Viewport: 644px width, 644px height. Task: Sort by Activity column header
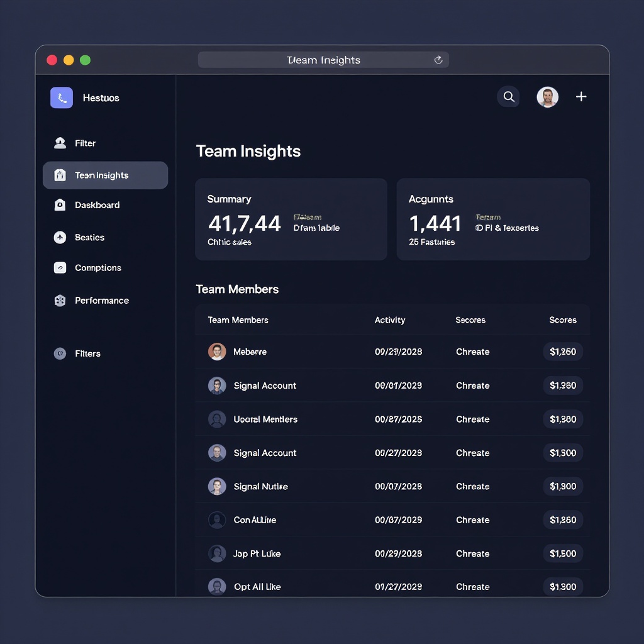[x=390, y=320]
